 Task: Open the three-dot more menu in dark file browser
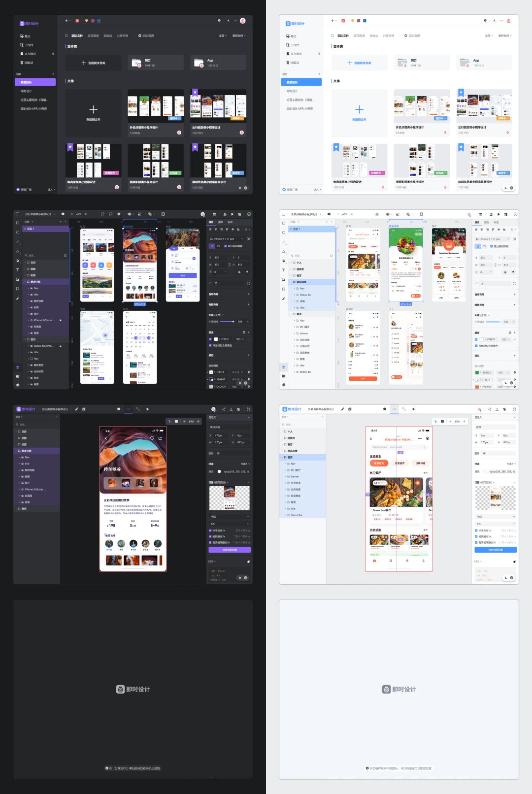(x=235, y=21)
